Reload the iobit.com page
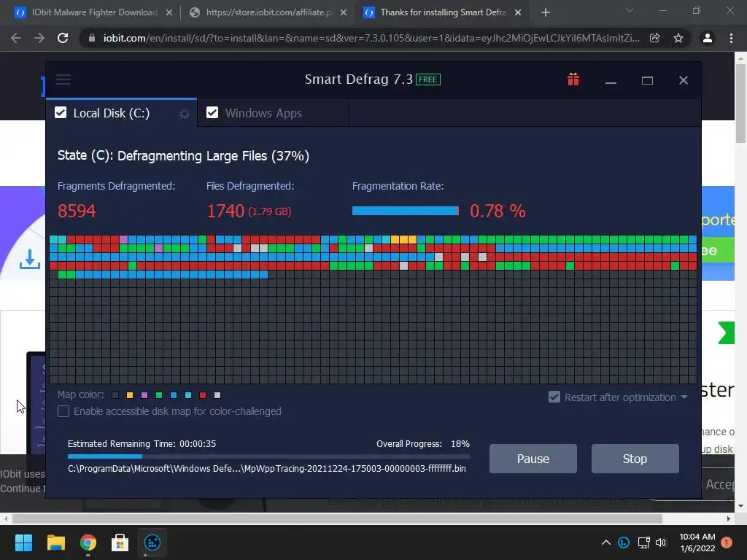The width and height of the screenshot is (747, 560). (63, 38)
